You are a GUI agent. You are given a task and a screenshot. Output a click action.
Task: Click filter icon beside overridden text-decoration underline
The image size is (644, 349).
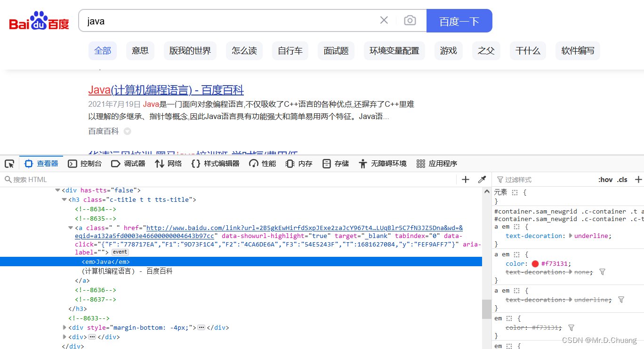(x=621, y=300)
